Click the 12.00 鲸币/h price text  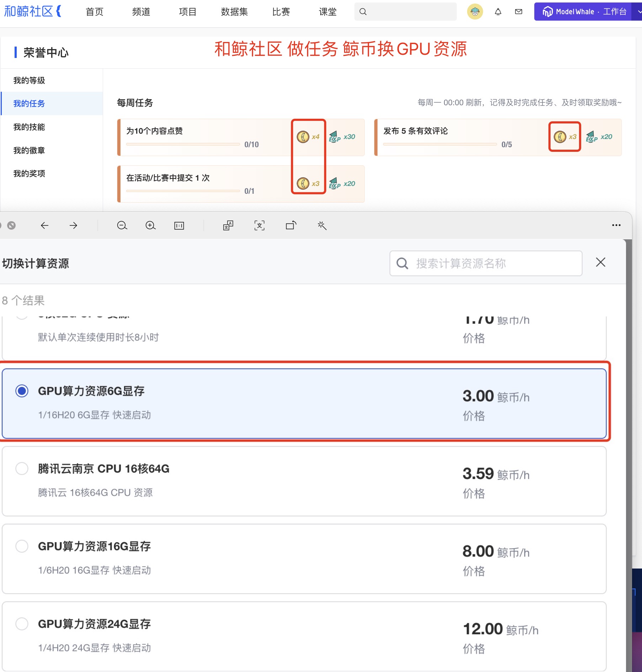coord(501,629)
